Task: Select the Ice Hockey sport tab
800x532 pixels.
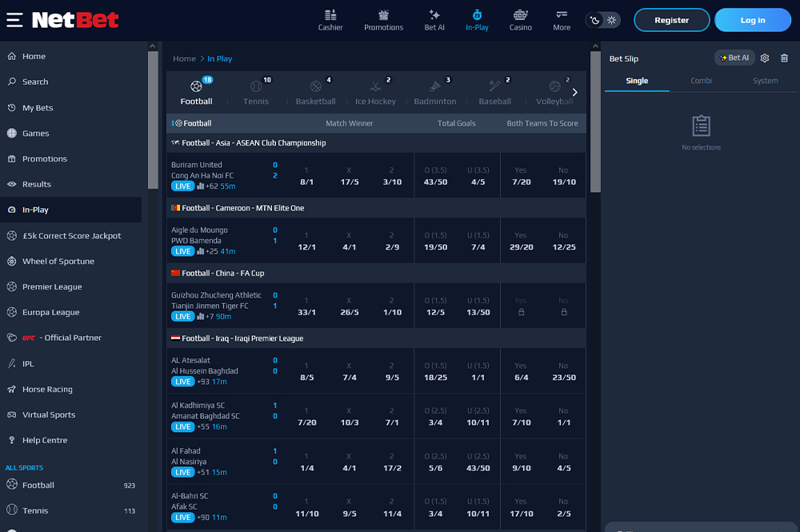Action: coord(375,92)
